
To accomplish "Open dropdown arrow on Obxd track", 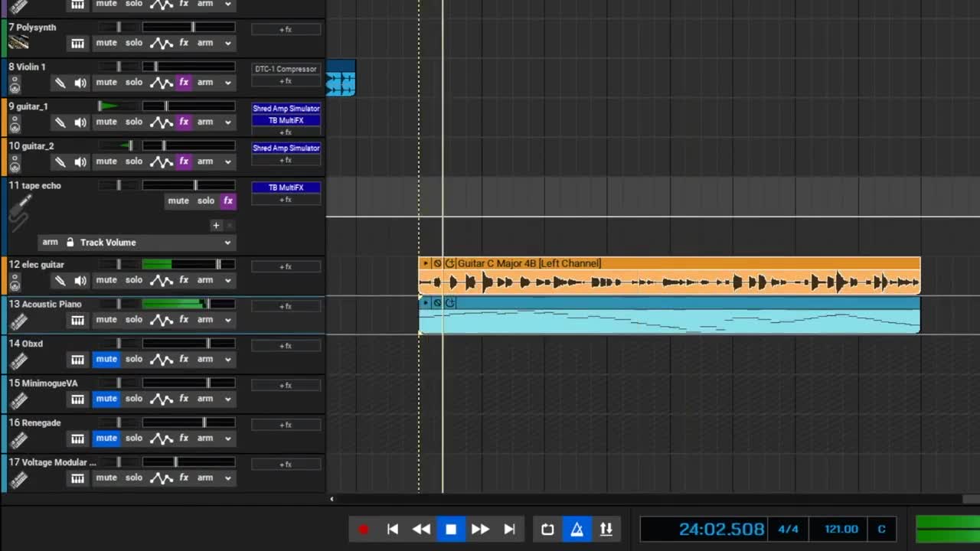I will 227,360.
